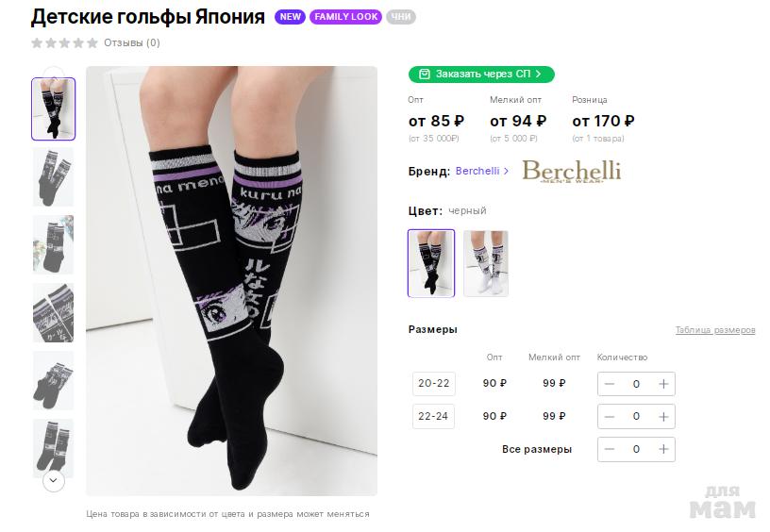Image resolution: width=770 pixels, height=532 pixels.
Task: Open the NEW tag badge
Action: [x=291, y=17]
